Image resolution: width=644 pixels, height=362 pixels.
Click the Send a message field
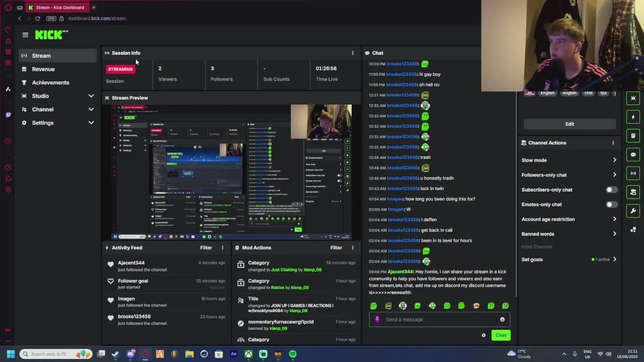[x=439, y=319]
